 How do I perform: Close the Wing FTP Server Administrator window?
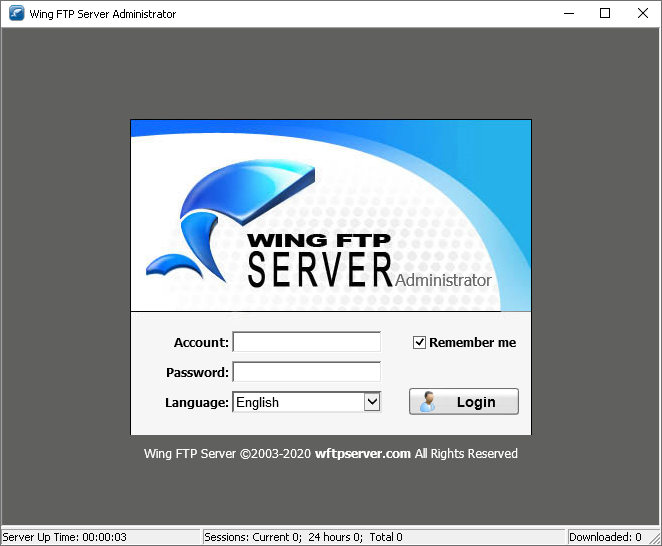(x=643, y=14)
